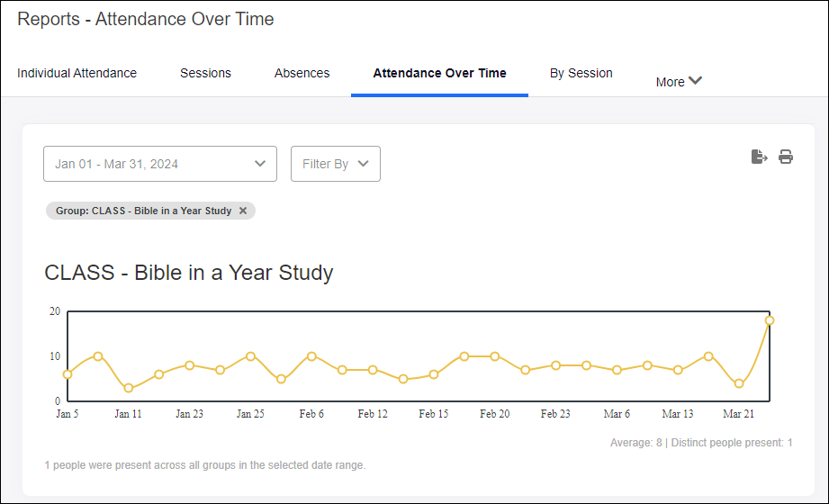Select the Attendance Over Time tab
Screen dimensions: 829x504
coord(439,73)
